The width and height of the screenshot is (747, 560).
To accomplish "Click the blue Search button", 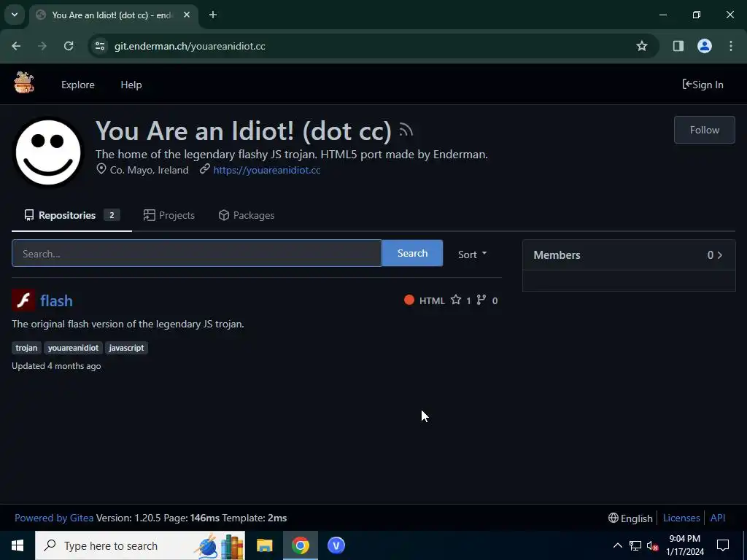I will (x=412, y=253).
